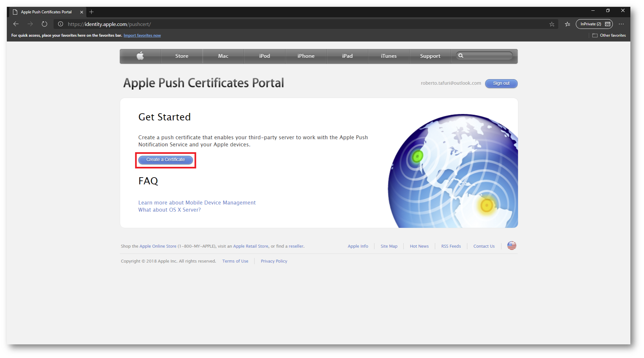
Task: Open Learn more about Mobile Device Management
Action: pyautogui.click(x=197, y=203)
